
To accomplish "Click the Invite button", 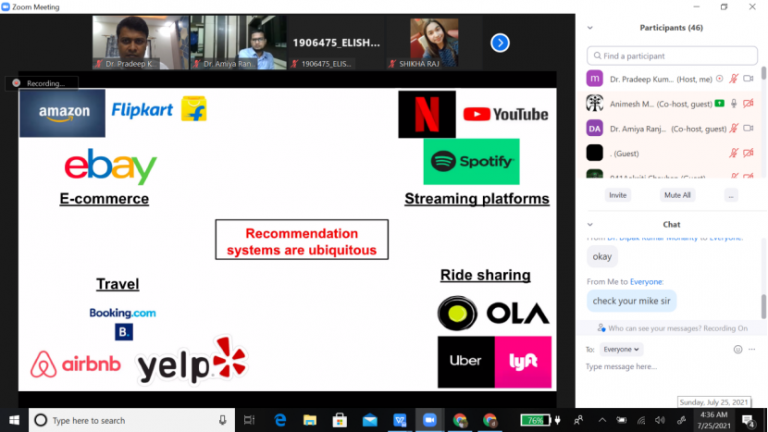I will 618,195.
